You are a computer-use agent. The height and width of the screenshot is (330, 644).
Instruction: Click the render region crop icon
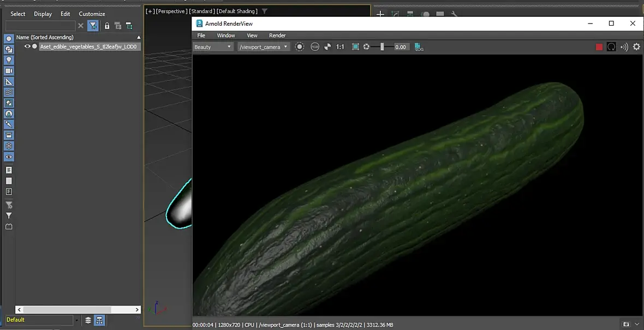pyautogui.click(x=355, y=47)
